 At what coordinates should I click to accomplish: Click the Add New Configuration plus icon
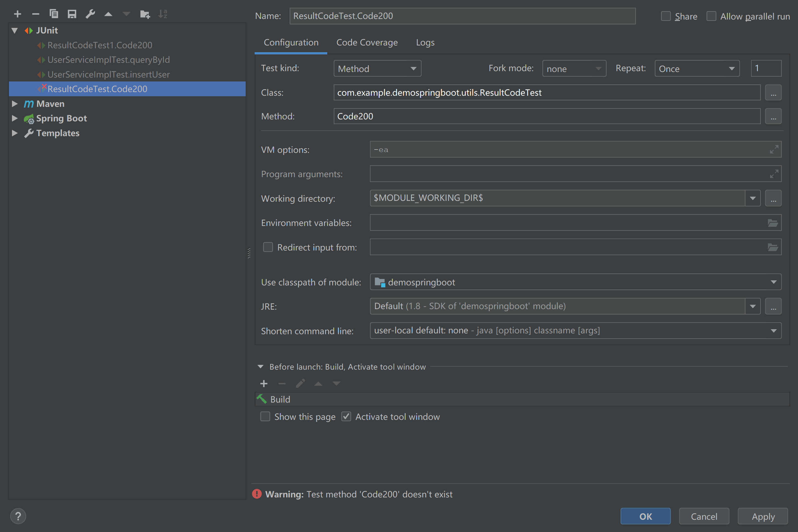[x=17, y=14]
